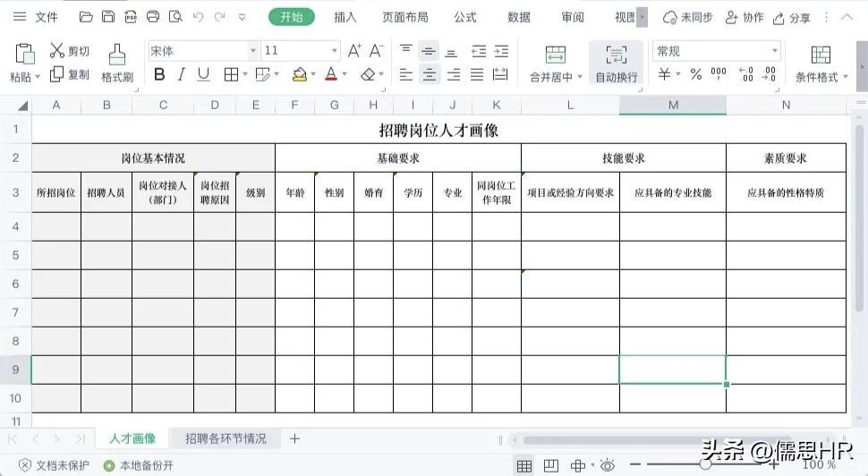Decrease font size with A- icon

(x=376, y=51)
